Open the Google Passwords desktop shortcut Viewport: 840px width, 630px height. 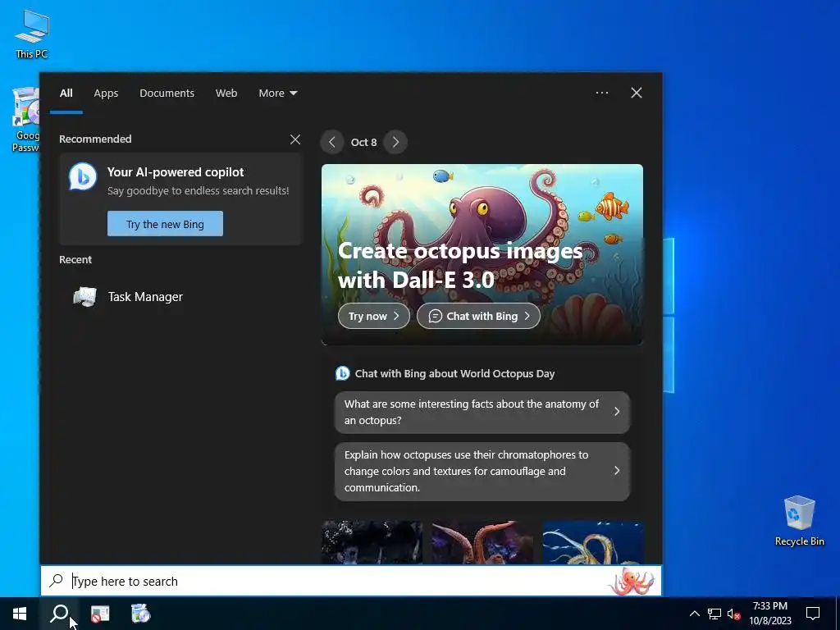[x=25, y=120]
